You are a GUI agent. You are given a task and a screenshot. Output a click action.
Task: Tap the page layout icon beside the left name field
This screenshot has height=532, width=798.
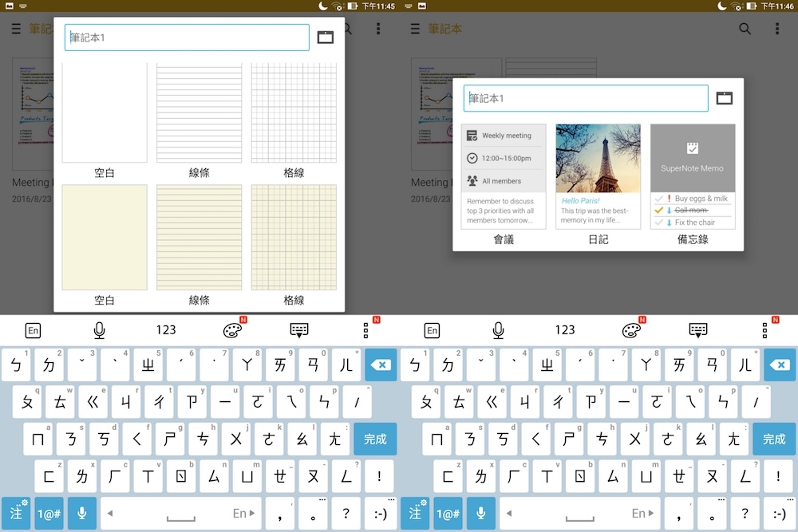click(325, 37)
